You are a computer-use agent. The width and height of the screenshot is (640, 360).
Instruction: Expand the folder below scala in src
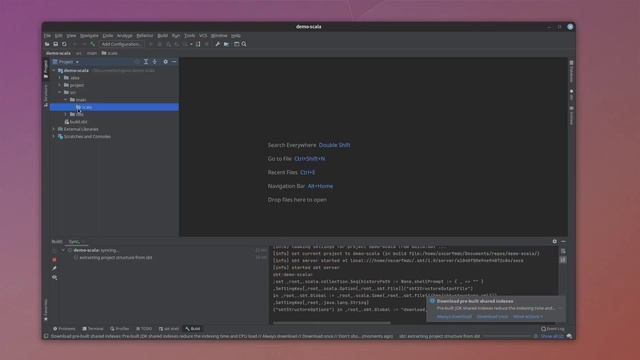click(65, 114)
